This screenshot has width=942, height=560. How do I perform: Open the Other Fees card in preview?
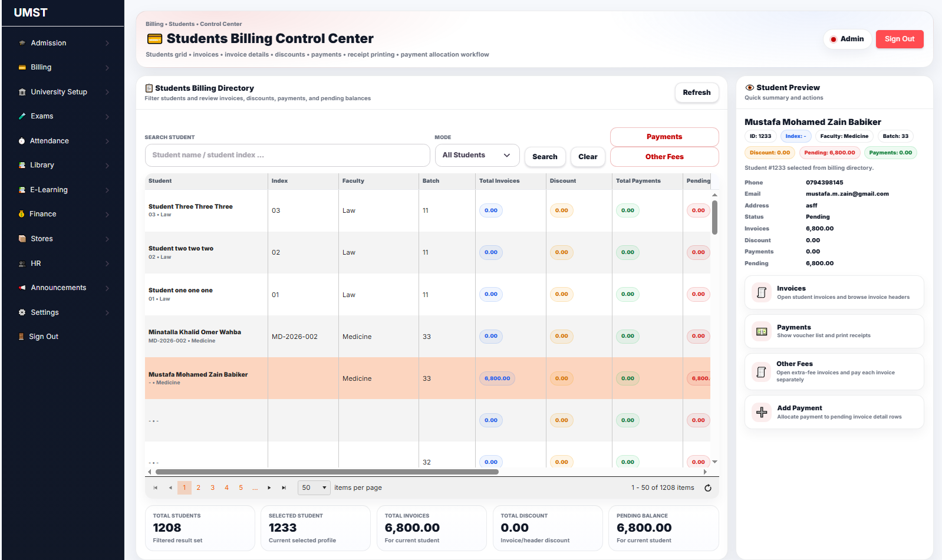tap(834, 371)
